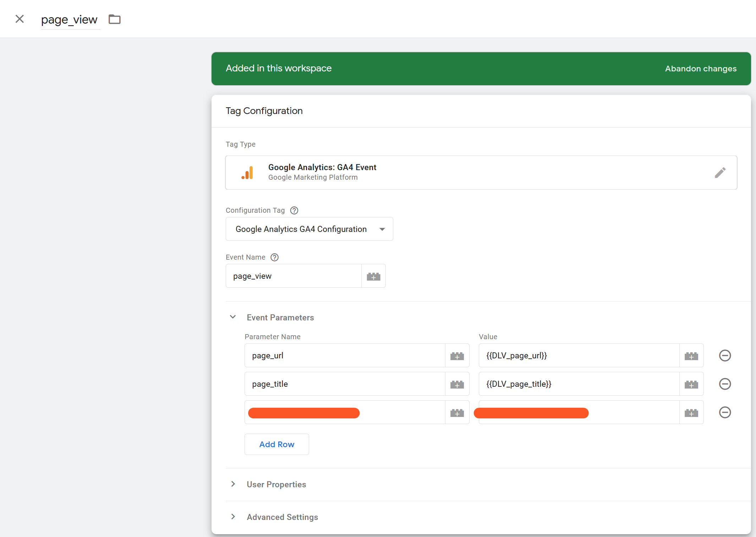Click the page_title parameter name field
The image size is (756, 537).
point(345,384)
